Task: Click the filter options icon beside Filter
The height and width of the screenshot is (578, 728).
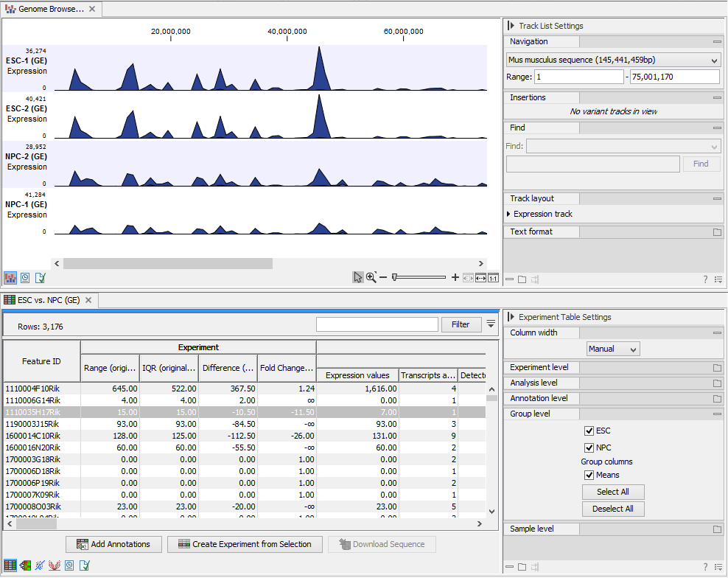Action: (x=491, y=324)
